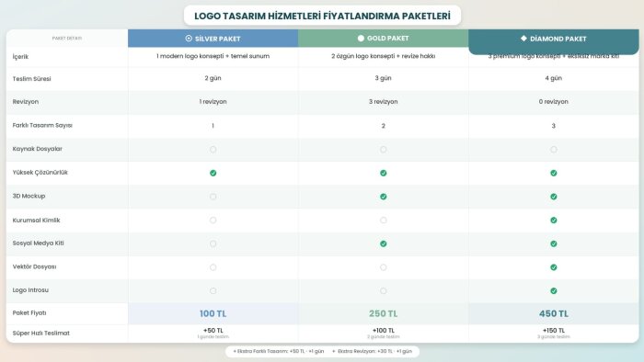Click Silver's empty 3D Mockup circle
644x362 pixels.
(x=213, y=197)
